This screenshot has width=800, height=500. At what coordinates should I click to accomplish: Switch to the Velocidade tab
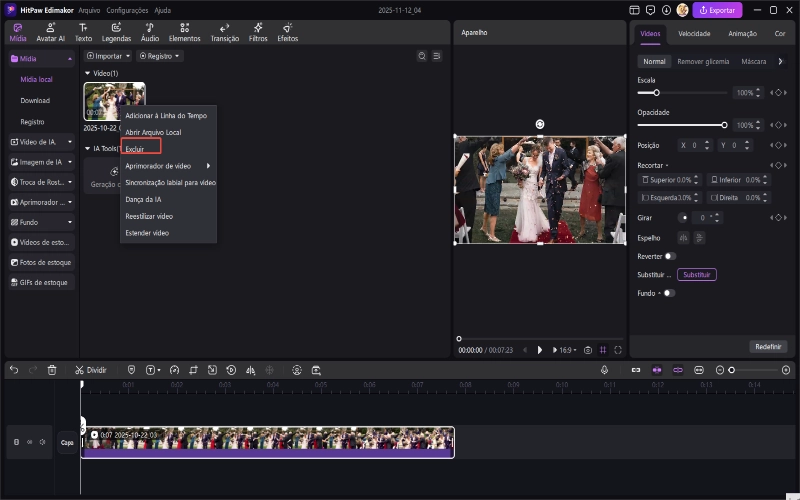click(694, 33)
